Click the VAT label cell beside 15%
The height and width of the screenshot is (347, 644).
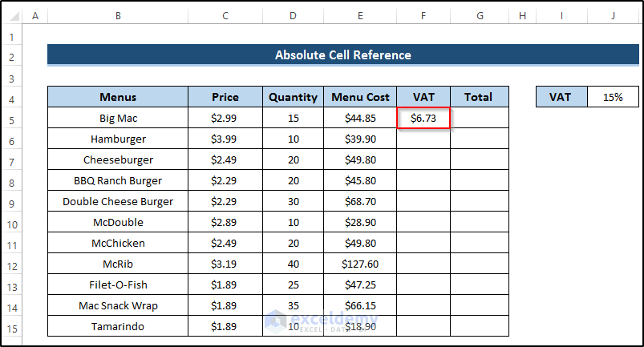561,97
